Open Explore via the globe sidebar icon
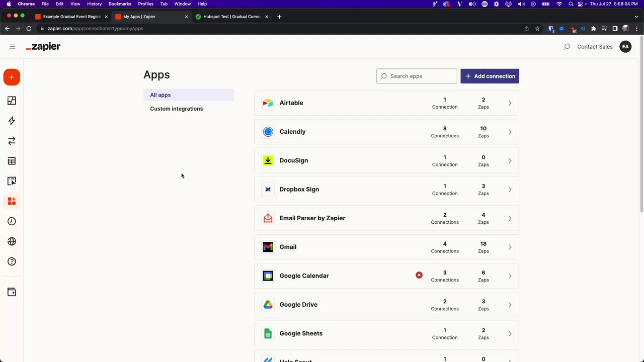Screen dimensions: 644x362 (12, 241)
